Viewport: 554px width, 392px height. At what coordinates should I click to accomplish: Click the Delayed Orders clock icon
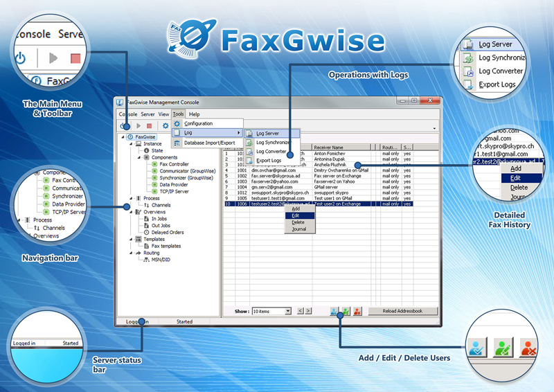click(x=147, y=232)
